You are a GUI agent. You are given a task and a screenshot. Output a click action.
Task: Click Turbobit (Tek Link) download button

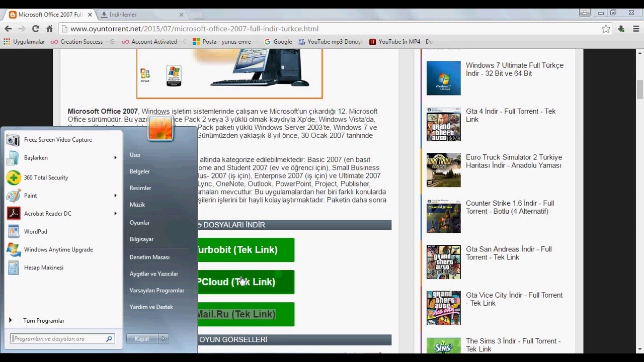[x=246, y=250]
